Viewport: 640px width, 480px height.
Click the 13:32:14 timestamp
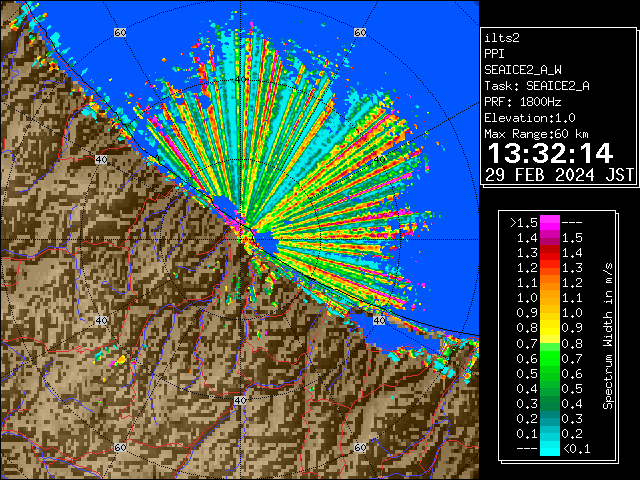click(x=550, y=153)
